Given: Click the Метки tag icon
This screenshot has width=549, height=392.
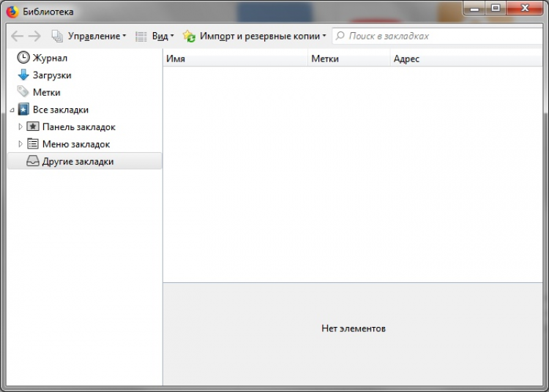Looking at the screenshot, I should click(23, 92).
